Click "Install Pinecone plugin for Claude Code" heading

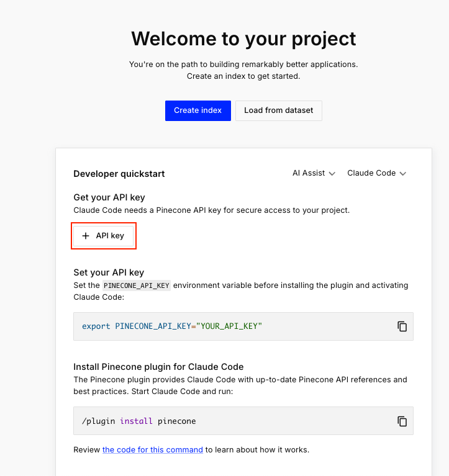pos(158,367)
